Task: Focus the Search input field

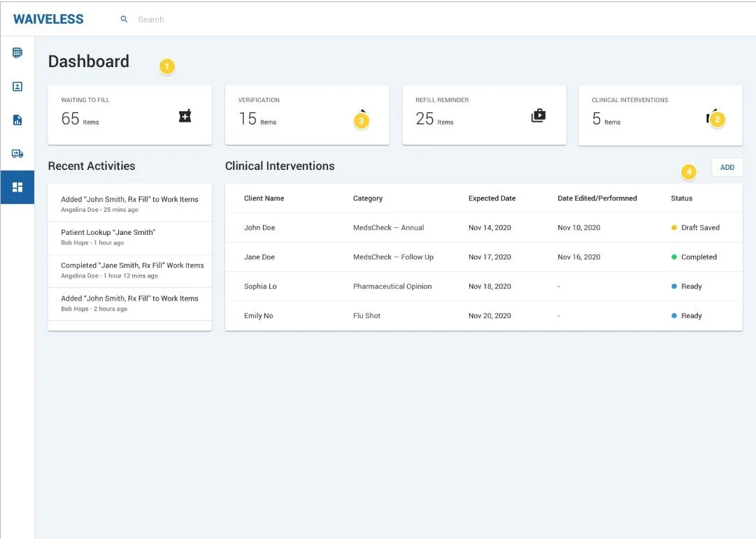Action: [151, 20]
